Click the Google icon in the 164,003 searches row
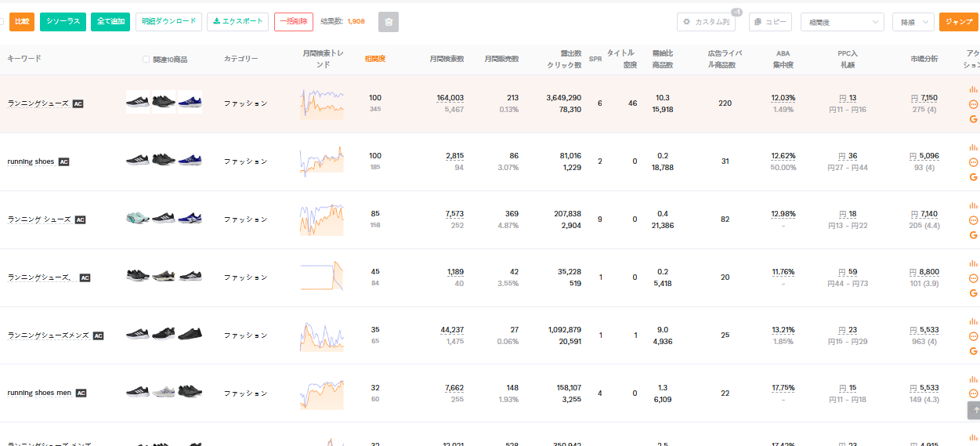980x446 pixels. [974, 119]
